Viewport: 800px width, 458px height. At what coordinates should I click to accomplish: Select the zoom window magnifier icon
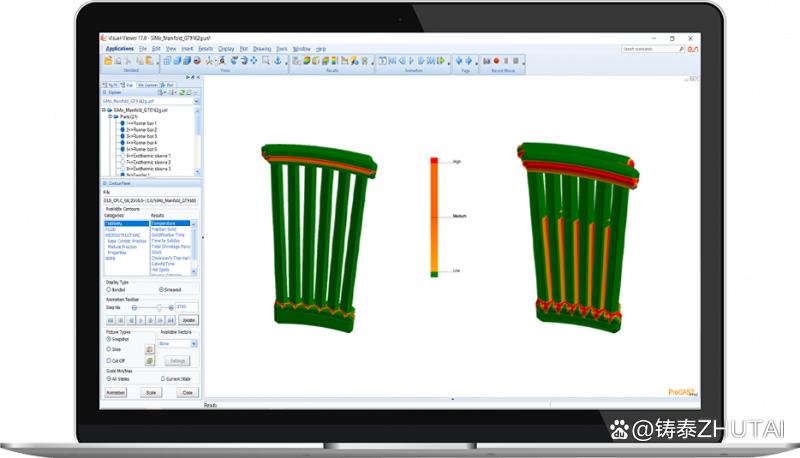266,61
